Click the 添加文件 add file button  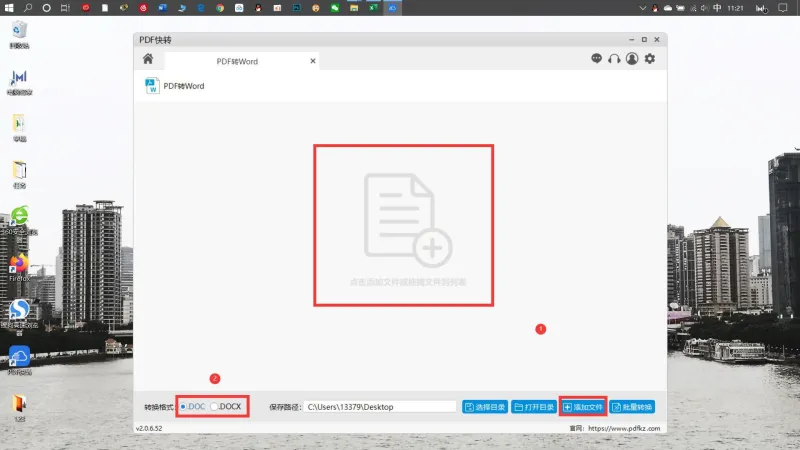tap(583, 407)
